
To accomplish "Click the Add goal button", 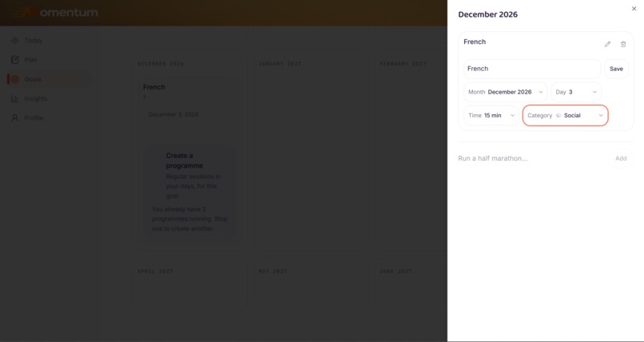I will 621,158.
